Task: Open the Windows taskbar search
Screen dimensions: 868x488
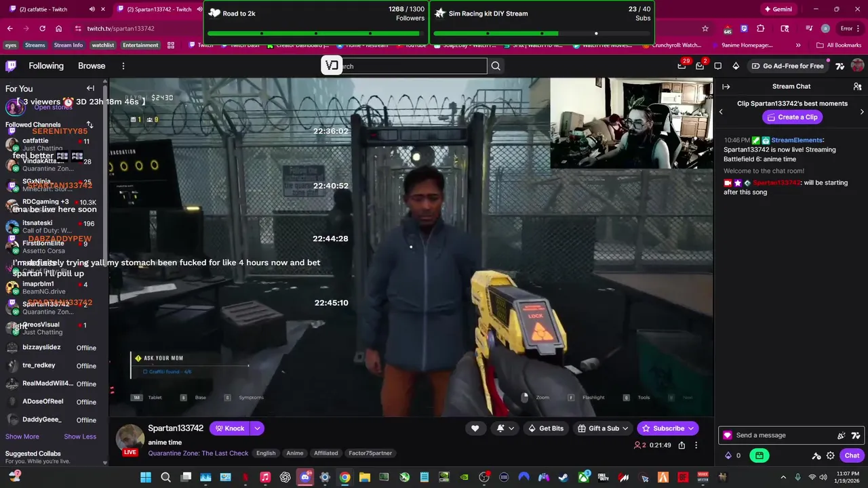Action: [x=166, y=477]
